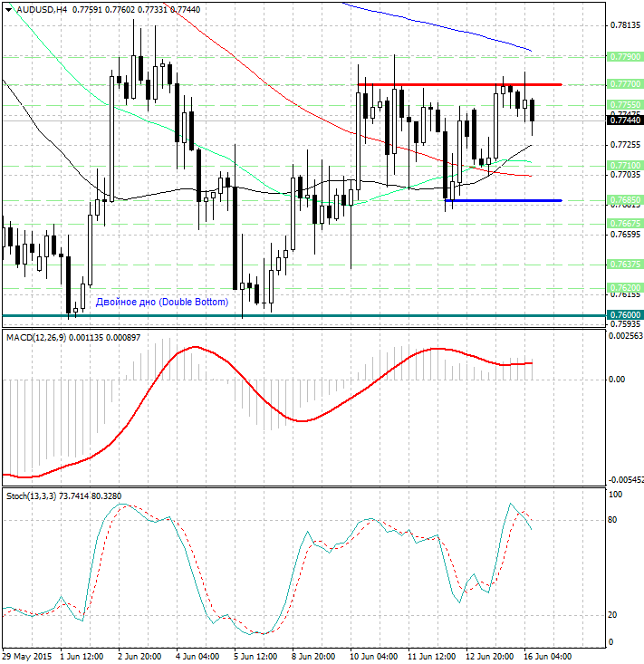Click the Stochastic 80 level label
The height and width of the screenshot is (664, 644).
612,520
